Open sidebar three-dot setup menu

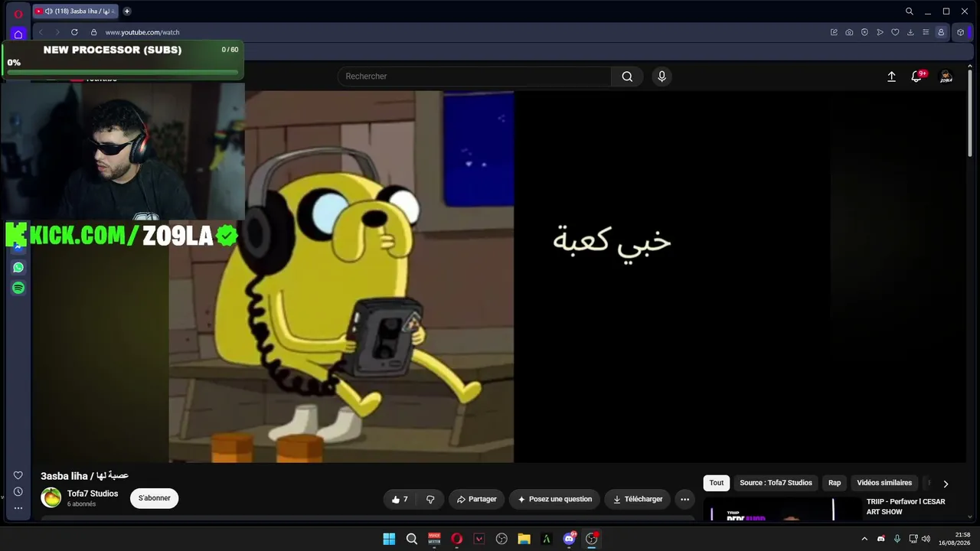18,508
